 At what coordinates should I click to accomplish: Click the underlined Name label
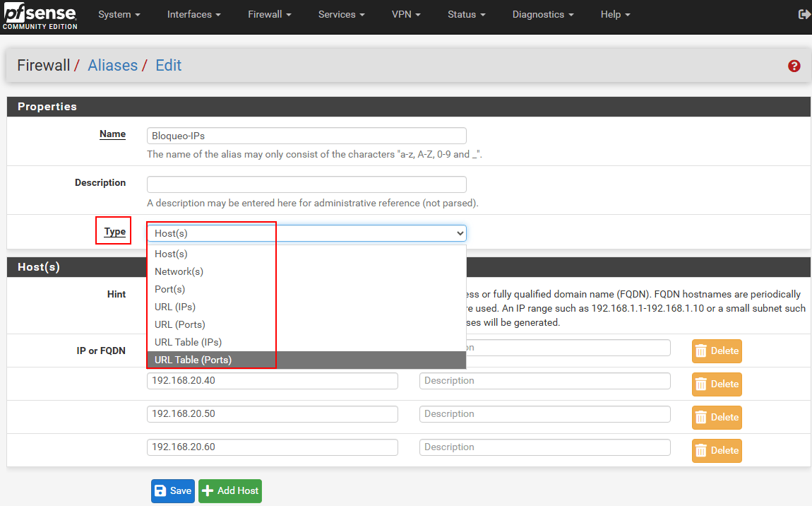112,134
